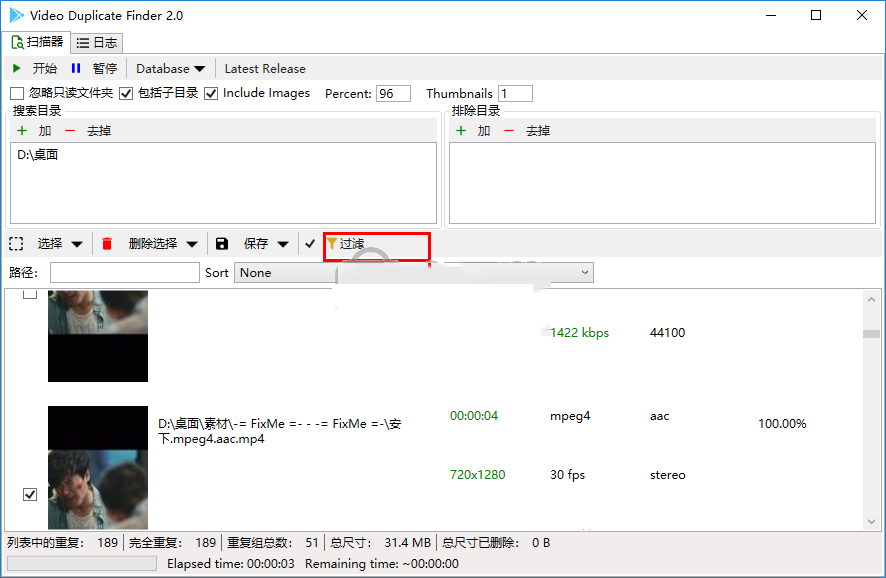Click the 1422 kbps bitrate value
886x578 pixels.
[x=580, y=333]
